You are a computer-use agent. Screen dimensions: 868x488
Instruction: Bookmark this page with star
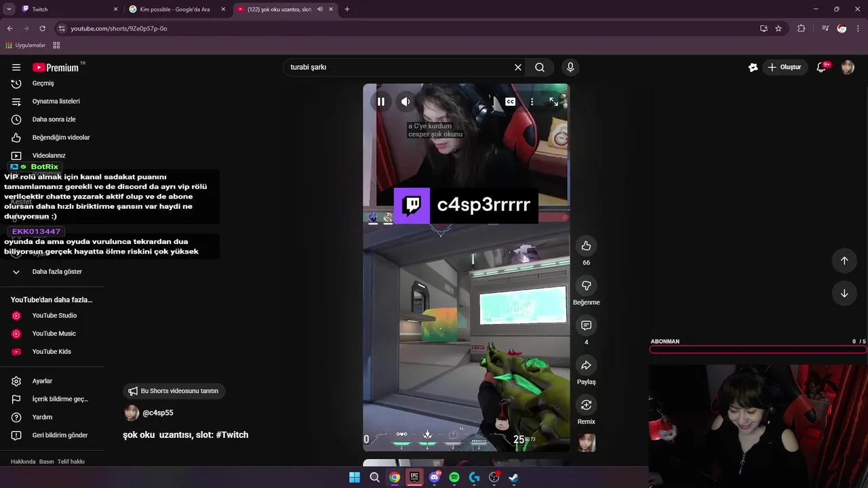(778, 28)
